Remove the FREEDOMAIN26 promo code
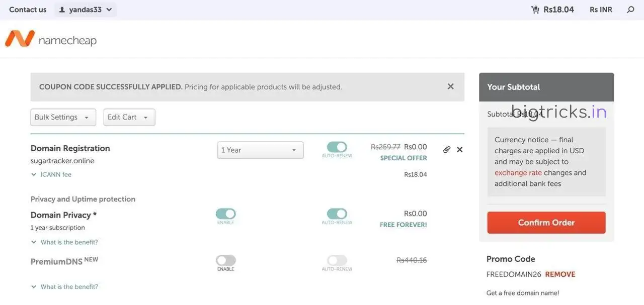Viewport: 644px width, 305px height. pyautogui.click(x=560, y=274)
